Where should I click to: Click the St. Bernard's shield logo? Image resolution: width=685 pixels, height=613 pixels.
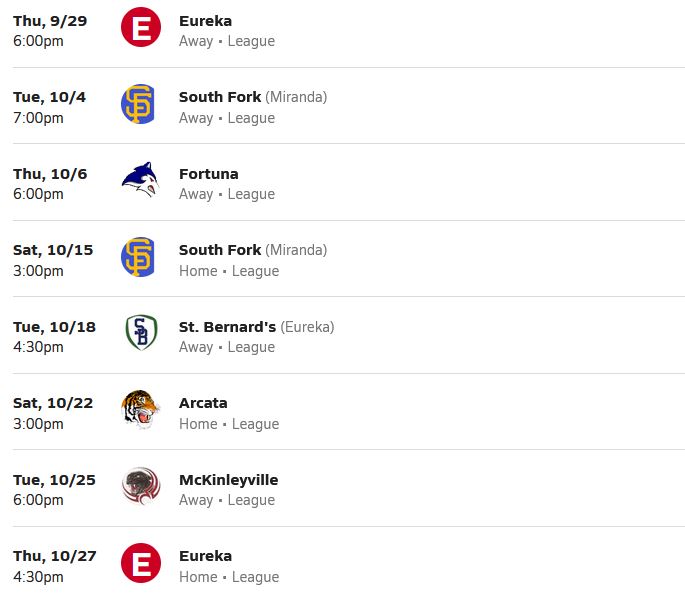141,333
